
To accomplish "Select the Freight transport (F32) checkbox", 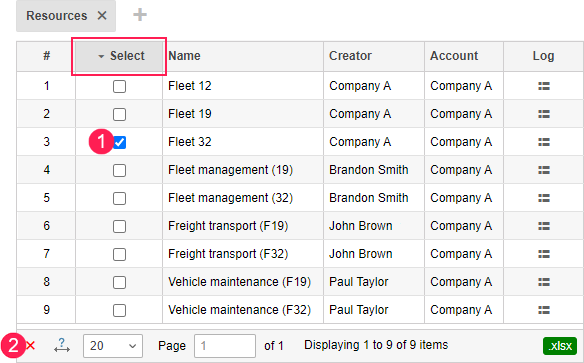I will coord(120,254).
